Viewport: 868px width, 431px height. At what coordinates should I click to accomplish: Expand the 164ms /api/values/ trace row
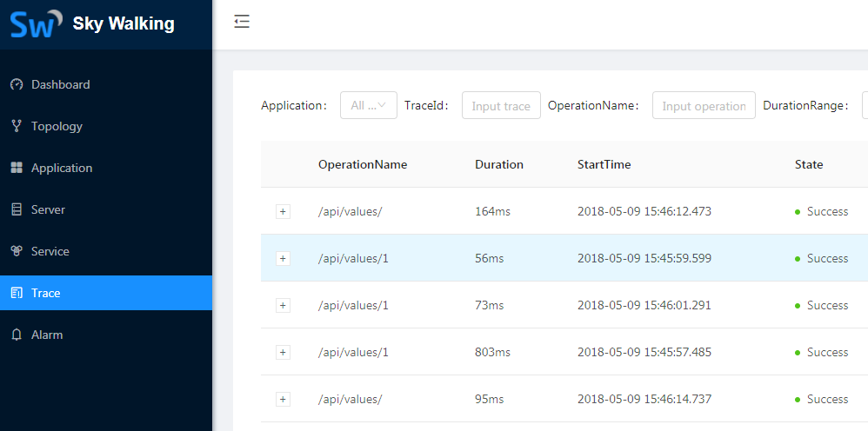283,211
